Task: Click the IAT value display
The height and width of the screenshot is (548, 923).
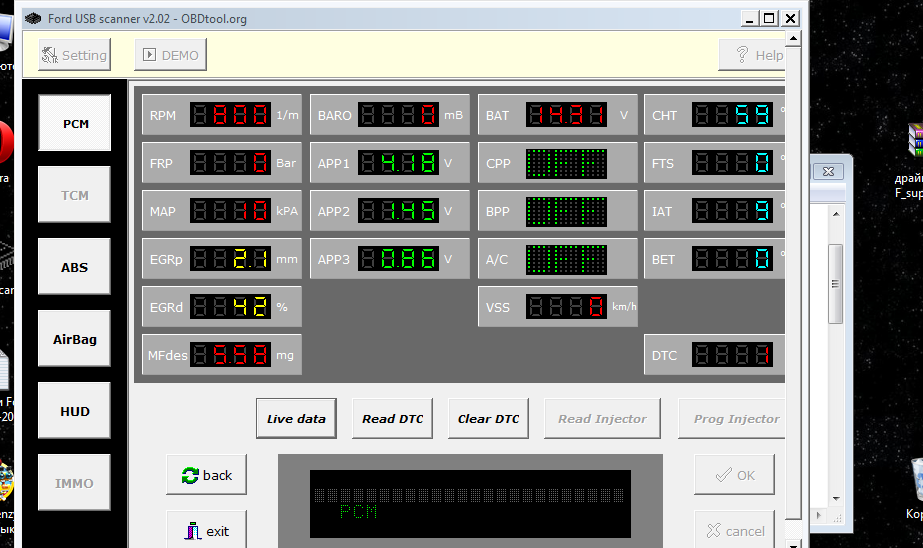Action: pyautogui.click(x=732, y=211)
